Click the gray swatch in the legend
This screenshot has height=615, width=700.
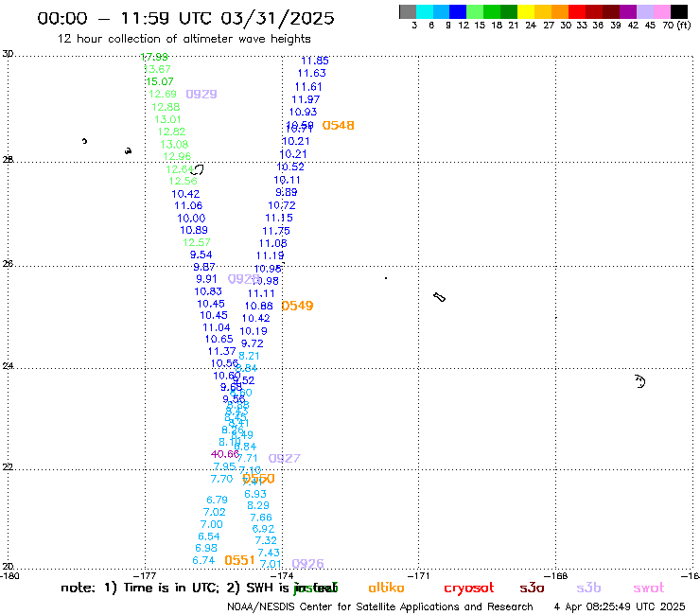click(x=408, y=12)
